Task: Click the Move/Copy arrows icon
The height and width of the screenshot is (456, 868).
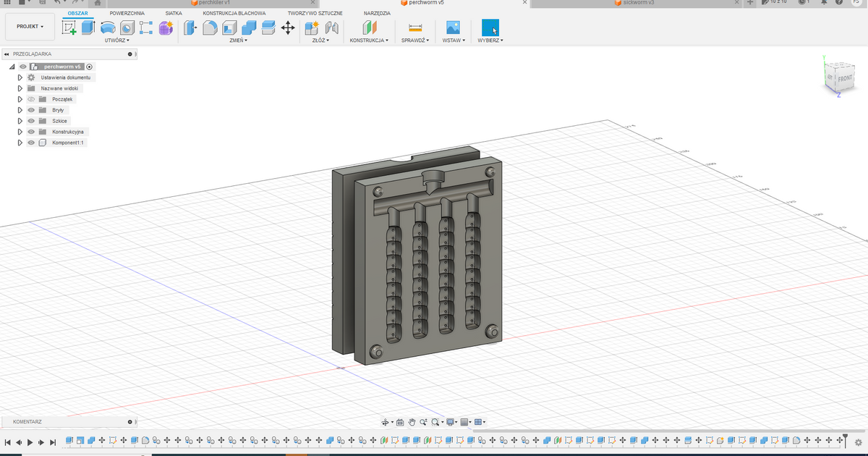Action: [287, 28]
